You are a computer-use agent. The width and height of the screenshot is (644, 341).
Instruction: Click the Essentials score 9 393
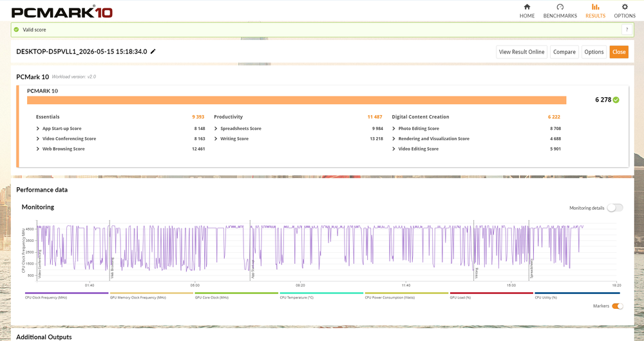coord(198,117)
